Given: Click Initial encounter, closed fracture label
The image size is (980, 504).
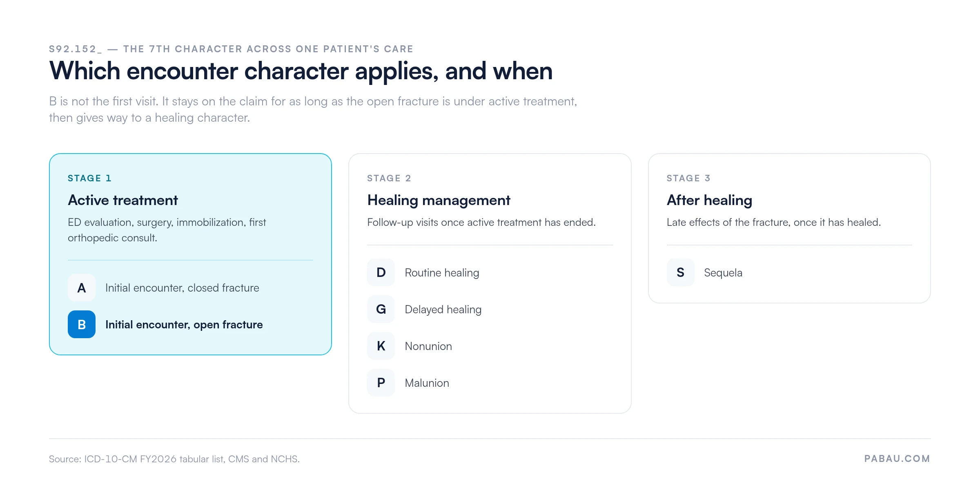Looking at the screenshot, I should (182, 288).
